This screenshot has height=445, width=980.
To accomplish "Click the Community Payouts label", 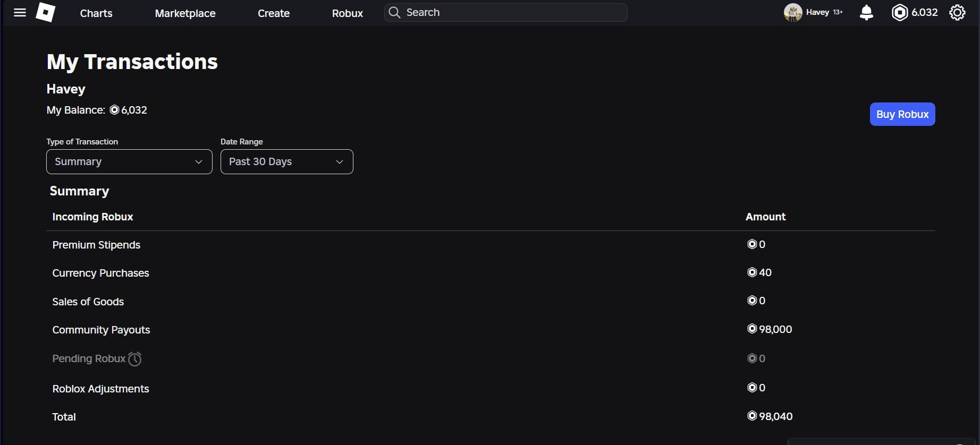I will point(101,330).
